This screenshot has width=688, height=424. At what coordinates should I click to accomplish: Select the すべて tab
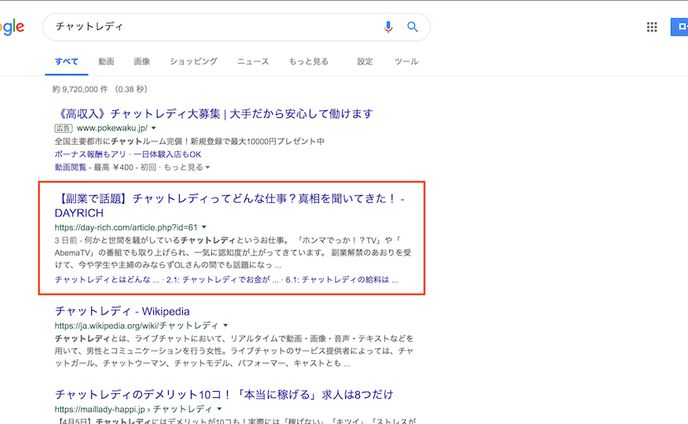click(x=66, y=61)
